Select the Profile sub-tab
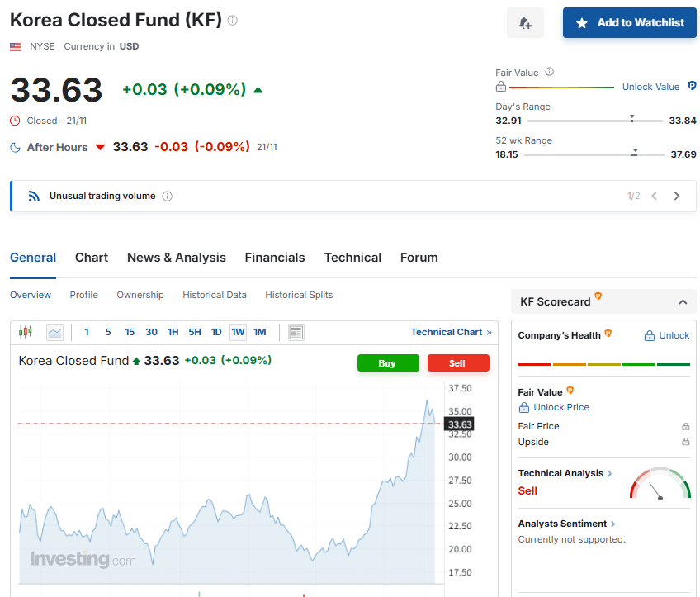The width and height of the screenshot is (700, 597). (83, 295)
